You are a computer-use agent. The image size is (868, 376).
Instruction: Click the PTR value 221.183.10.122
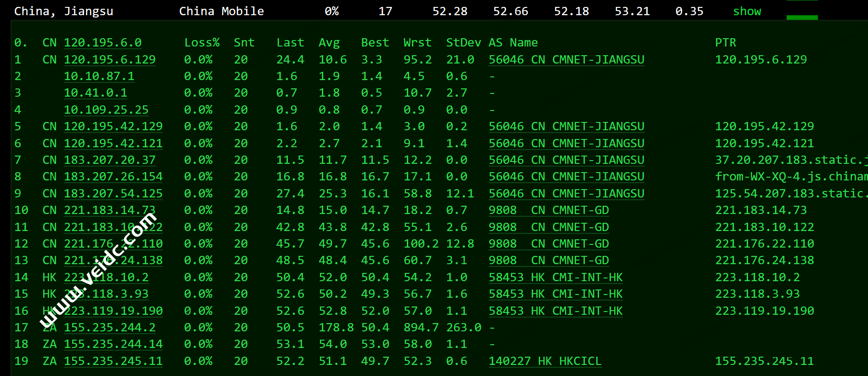765,227
